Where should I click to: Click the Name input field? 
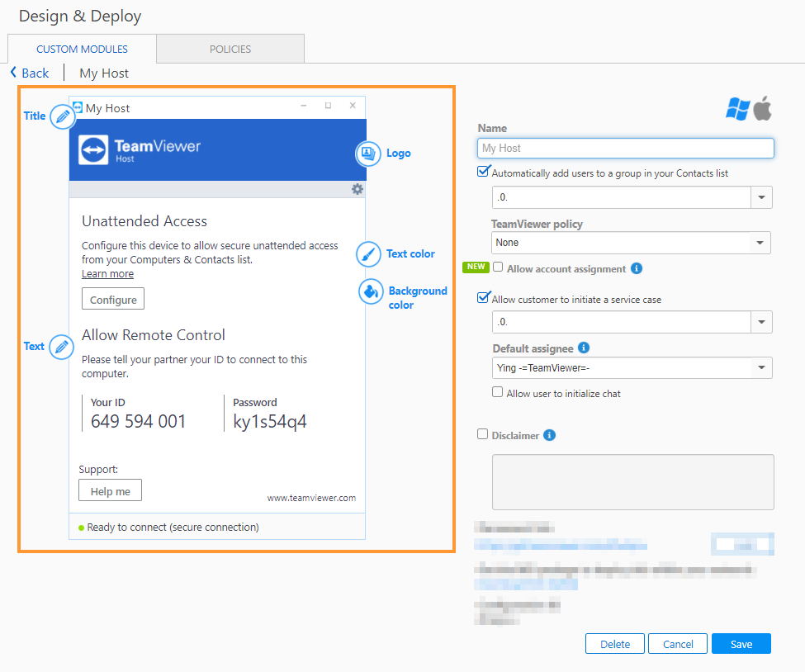(625, 148)
